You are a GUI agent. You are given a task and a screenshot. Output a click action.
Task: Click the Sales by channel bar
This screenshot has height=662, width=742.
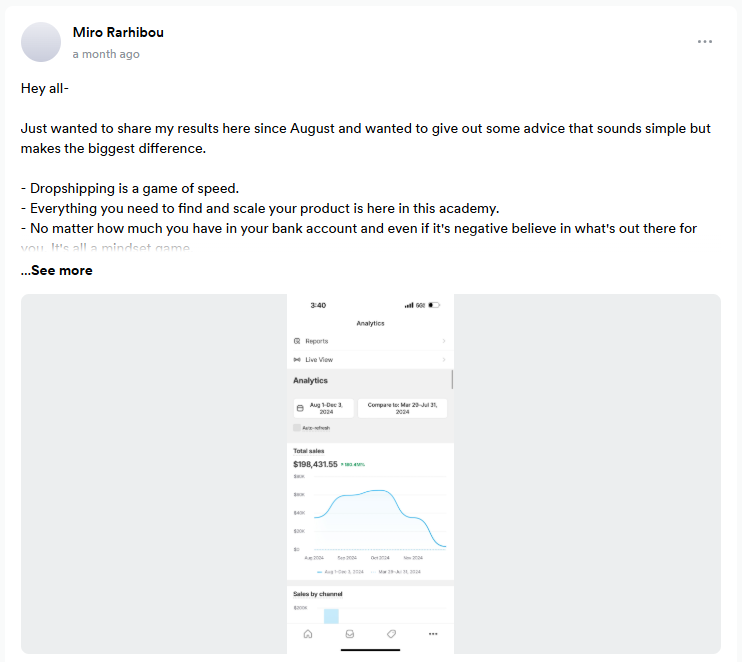[331, 616]
